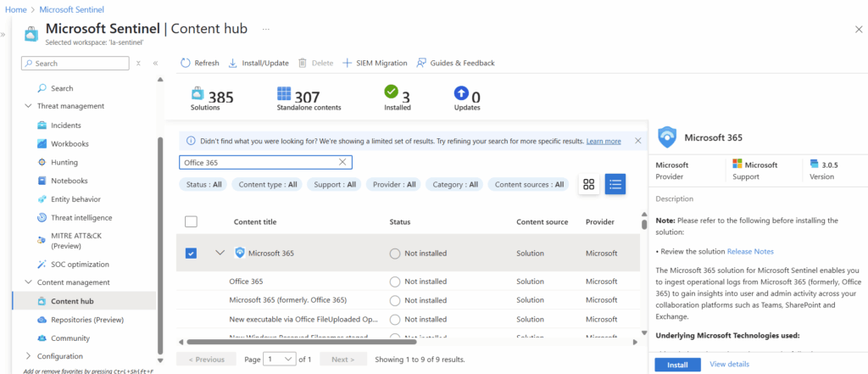Viewport: 868px width, 374px height.
Task: Click the green Installed checkmark icon
Action: click(392, 92)
